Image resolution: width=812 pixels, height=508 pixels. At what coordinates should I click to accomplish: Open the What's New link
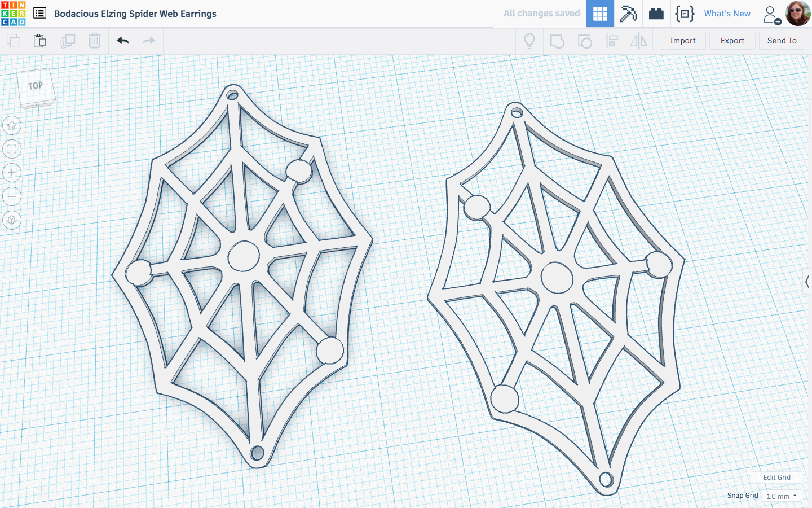tap(727, 14)
